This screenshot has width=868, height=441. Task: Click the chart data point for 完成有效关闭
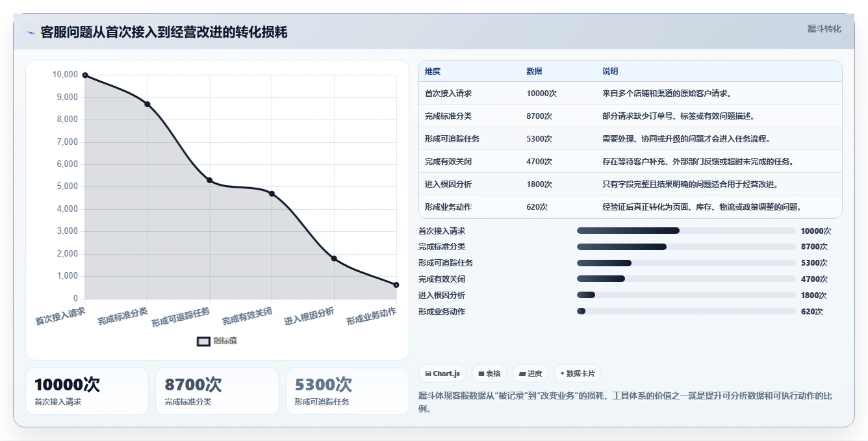(272, 194)
